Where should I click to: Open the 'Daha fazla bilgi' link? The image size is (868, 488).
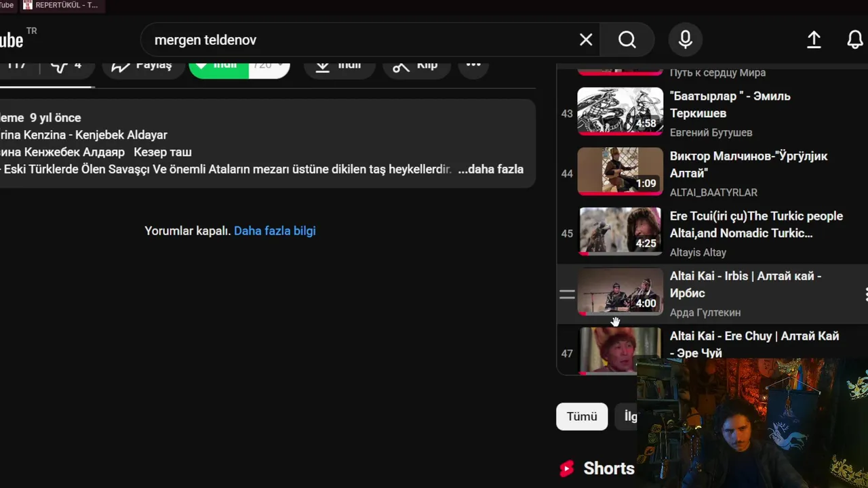point(275,231)
